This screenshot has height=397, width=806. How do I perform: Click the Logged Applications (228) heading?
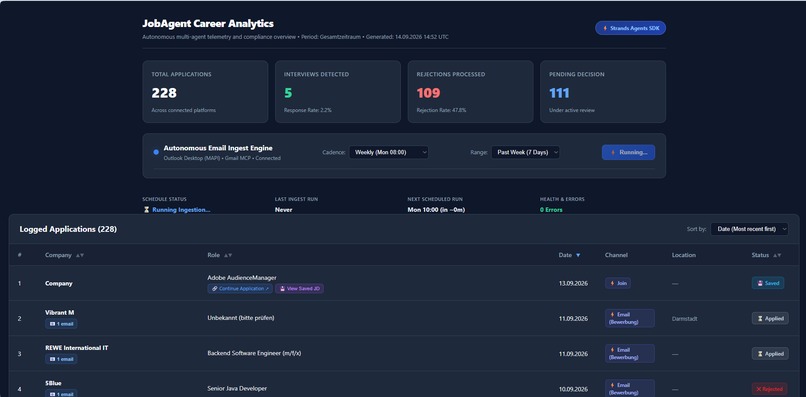point(68,229)
